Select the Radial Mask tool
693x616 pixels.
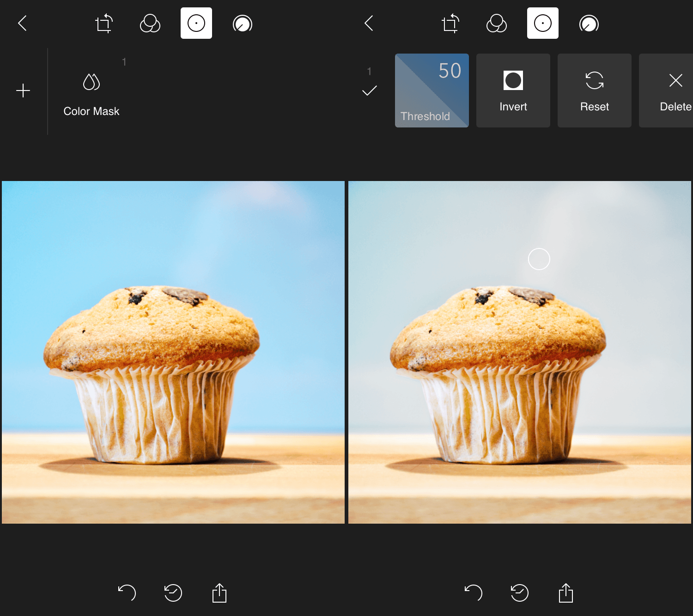click(x=196, y=24)
